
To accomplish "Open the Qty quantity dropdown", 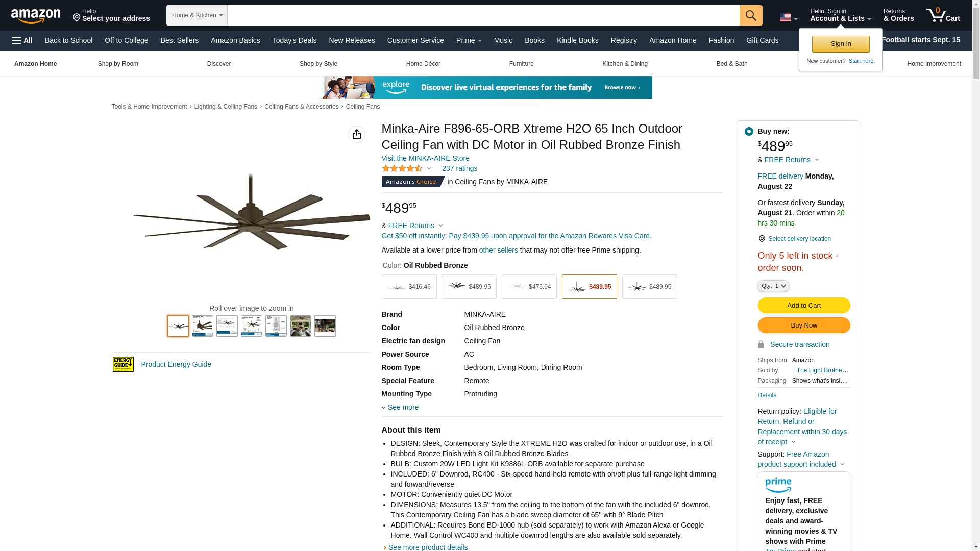I will click(x=773, y=286).
